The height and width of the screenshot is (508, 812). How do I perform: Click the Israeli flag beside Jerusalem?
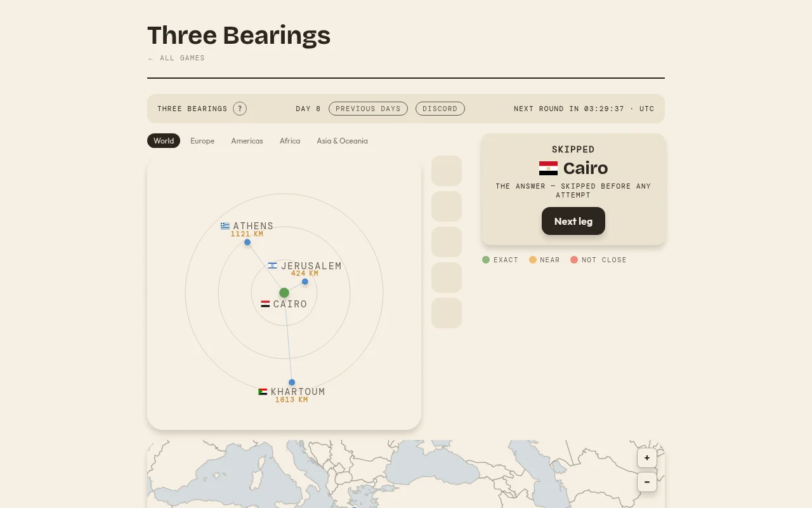pos(273,266)
